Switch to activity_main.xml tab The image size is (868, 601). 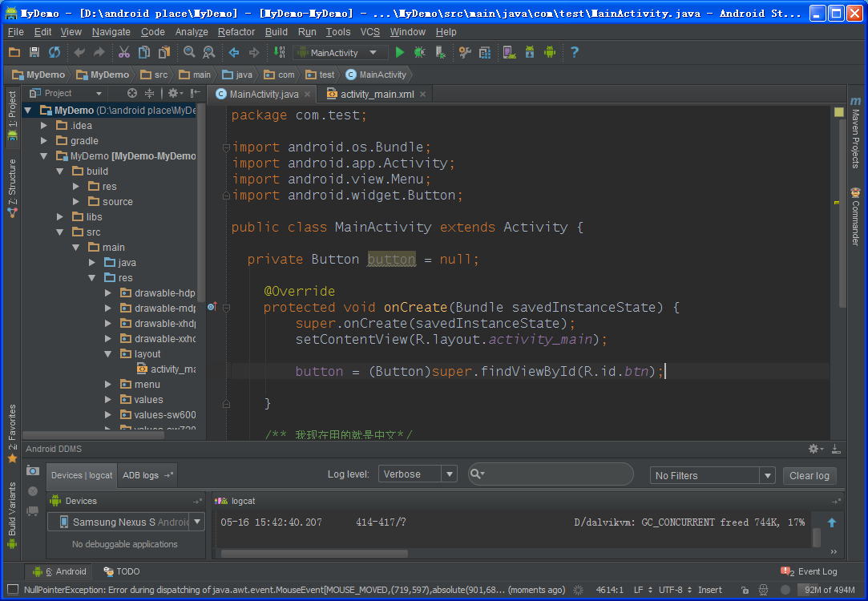377,94
